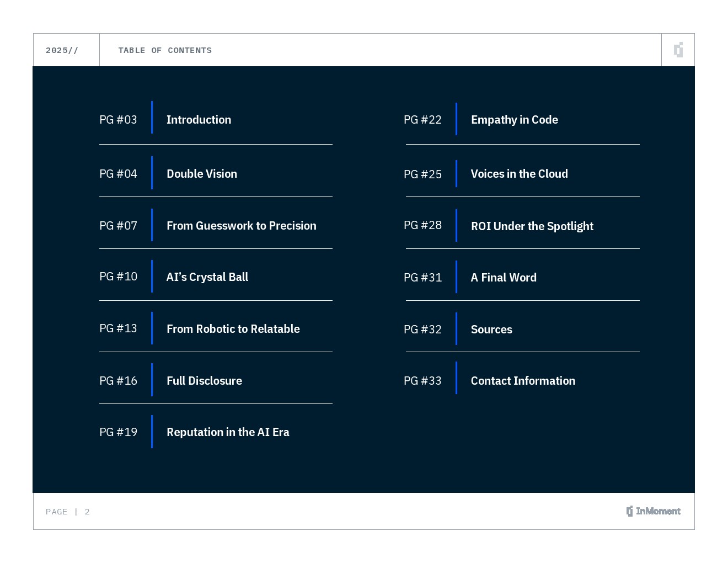728x563 pixels.
Task: Open the Contact Information entry
Action: coord(523,381)
